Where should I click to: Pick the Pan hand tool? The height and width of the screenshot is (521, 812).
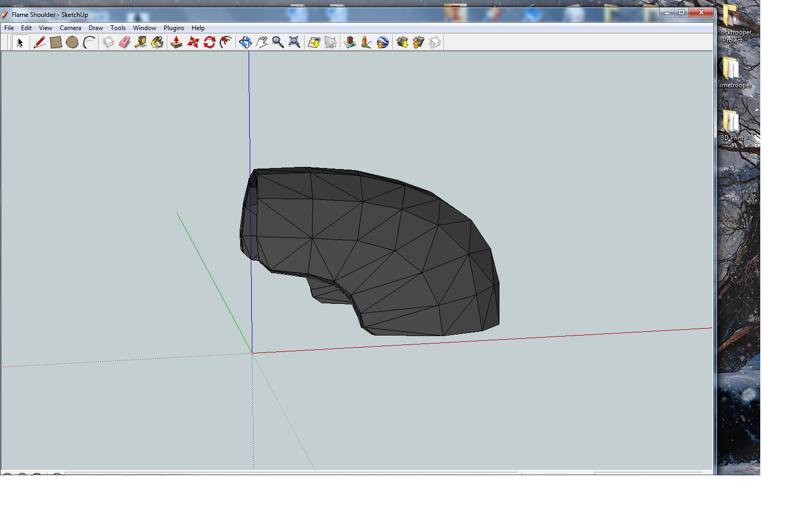pos(262,42)
